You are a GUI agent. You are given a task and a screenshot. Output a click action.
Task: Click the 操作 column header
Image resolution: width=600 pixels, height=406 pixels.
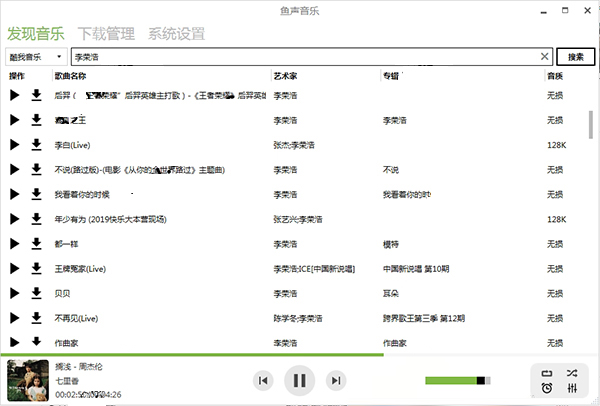click(x=17, y=76)
